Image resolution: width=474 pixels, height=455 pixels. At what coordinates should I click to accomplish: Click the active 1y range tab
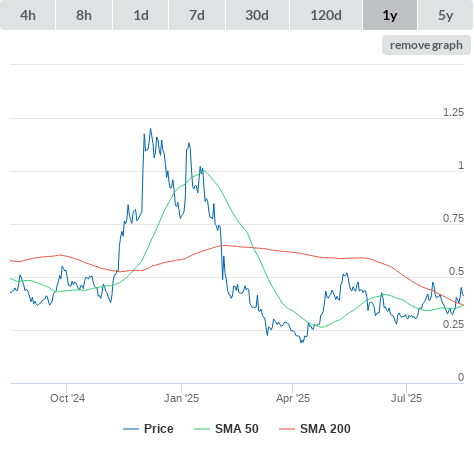pos(390,15)
